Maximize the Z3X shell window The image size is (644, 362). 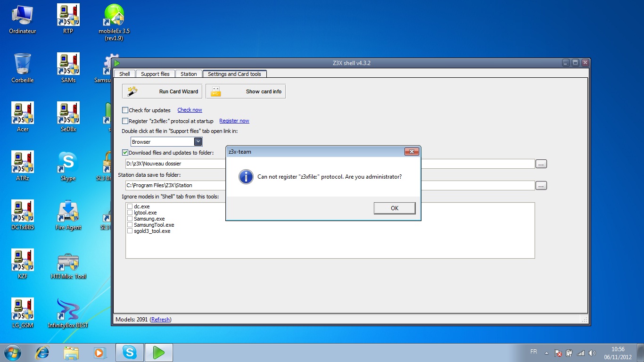[575, 63]
